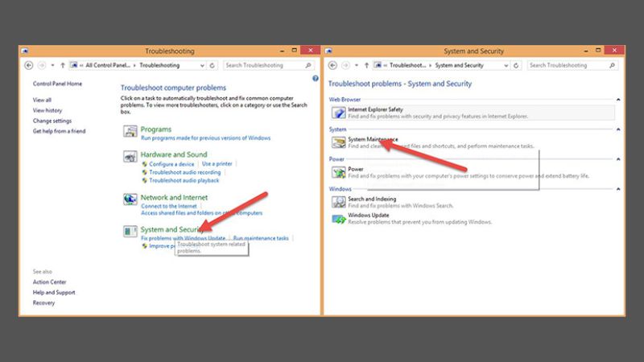
Task: Click the Troubleshooting window title bar icon
Action: point(25,51)
